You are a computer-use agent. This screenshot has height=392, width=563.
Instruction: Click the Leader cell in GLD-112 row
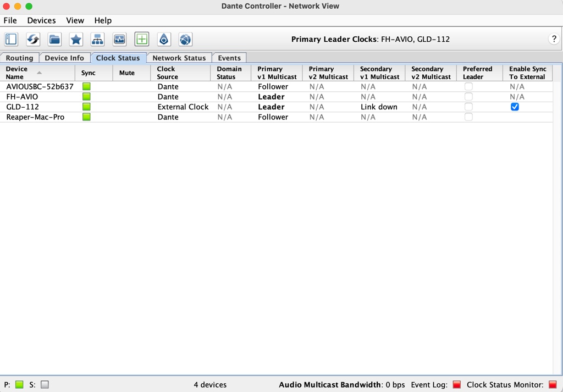271,107
